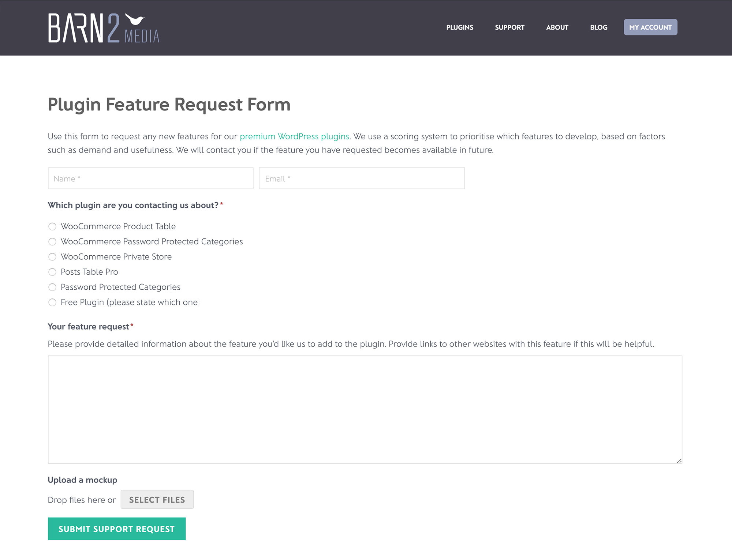This screenshot has height=560, width=732.
Task: Navigate to the SUPPORT menu
Action: [509, 27]
